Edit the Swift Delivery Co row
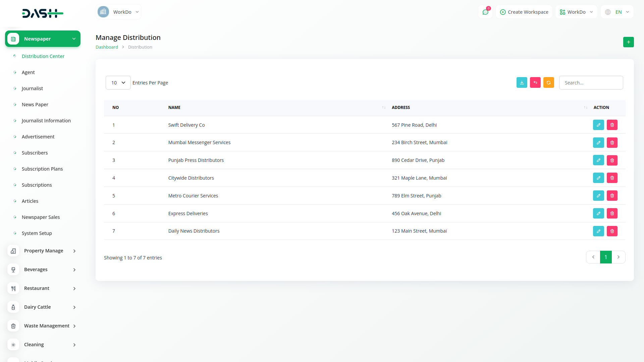This screenshot has width=644, height=362. pyautogui.click(x=598, y=125)
